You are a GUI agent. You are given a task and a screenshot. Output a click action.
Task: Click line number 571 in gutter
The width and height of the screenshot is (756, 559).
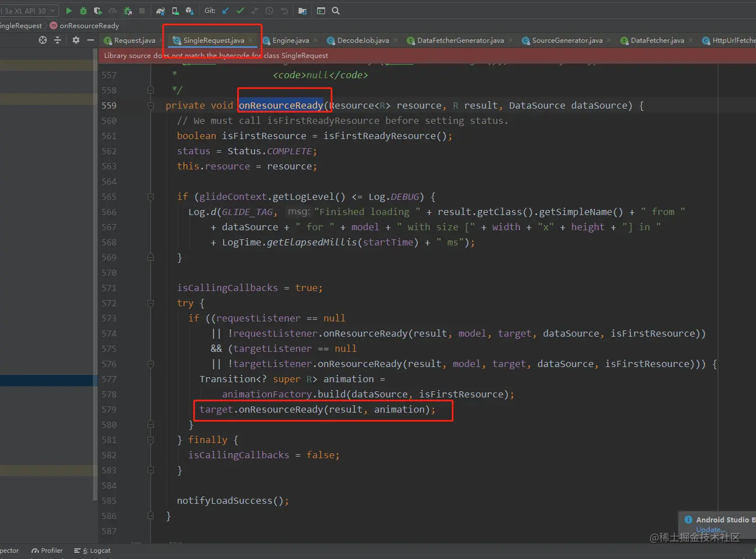[x=109, y=288]
